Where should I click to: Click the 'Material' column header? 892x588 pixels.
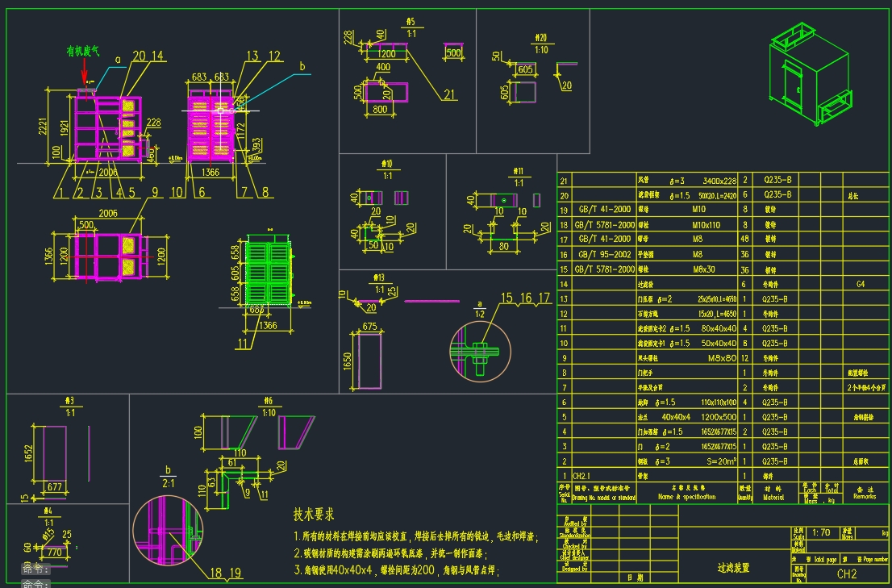coord(773,497)
